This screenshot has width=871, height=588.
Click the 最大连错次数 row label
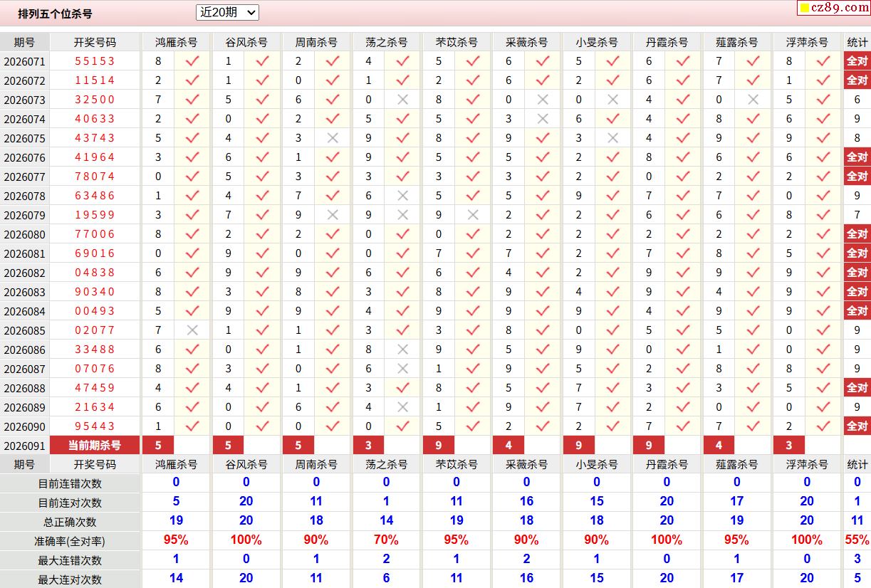click(70, 560)
